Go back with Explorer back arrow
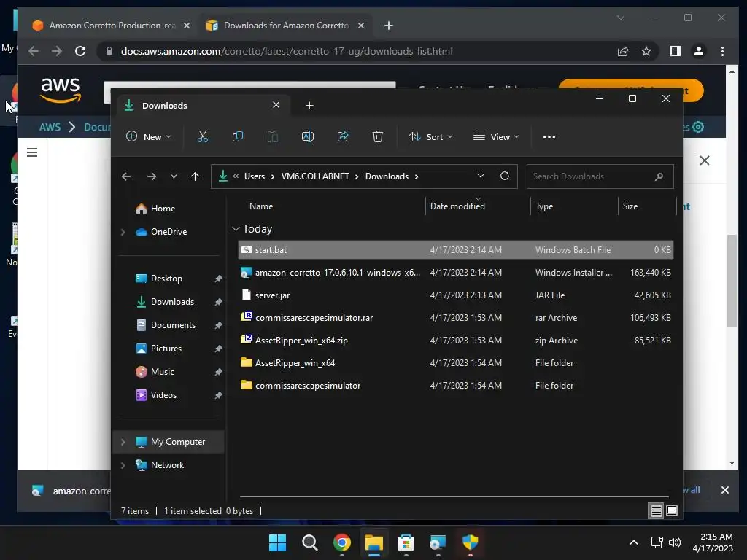Screen dimensions: 747x560 [126, 176]
